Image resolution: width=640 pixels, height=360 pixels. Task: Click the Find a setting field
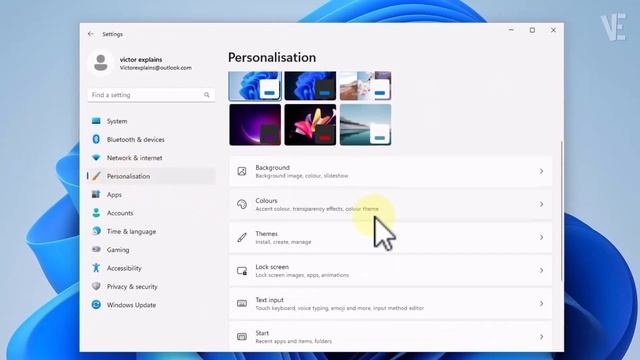[151, 95]
